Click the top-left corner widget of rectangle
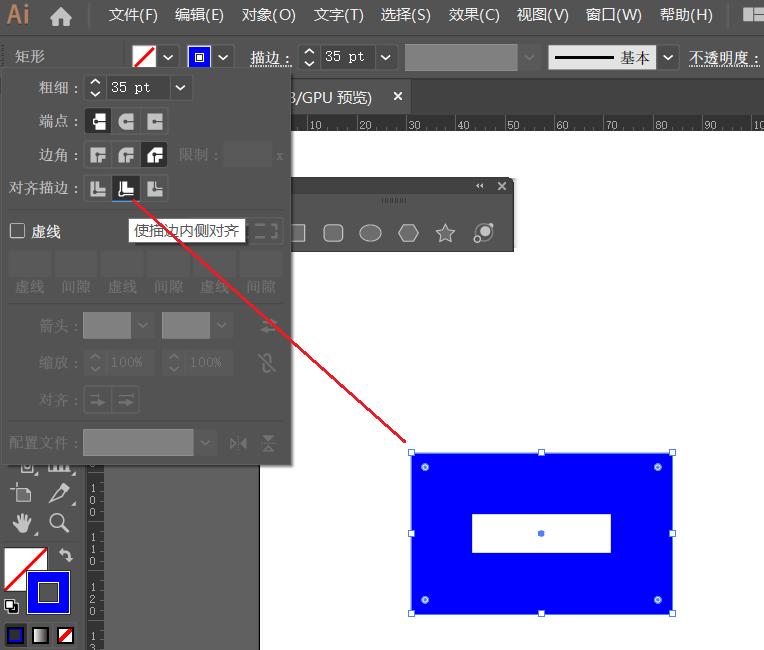The height and width of the screenshot is (650, 764). (425, 467)
